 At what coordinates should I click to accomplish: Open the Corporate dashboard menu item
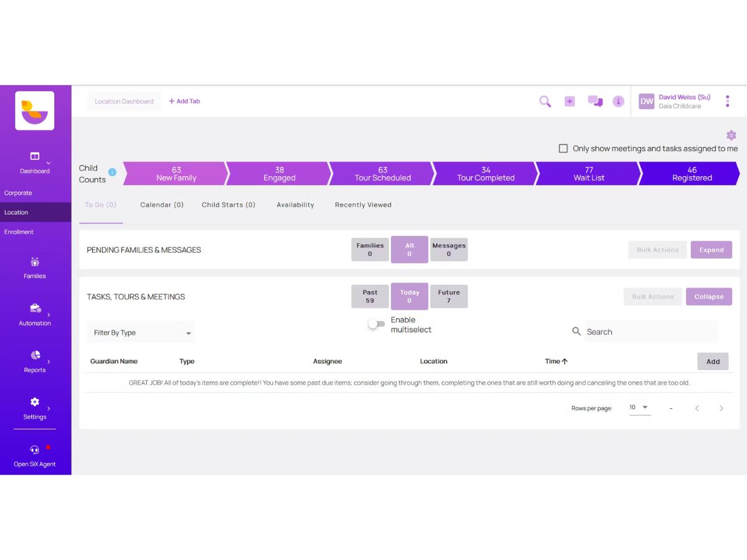coord(35,193)
